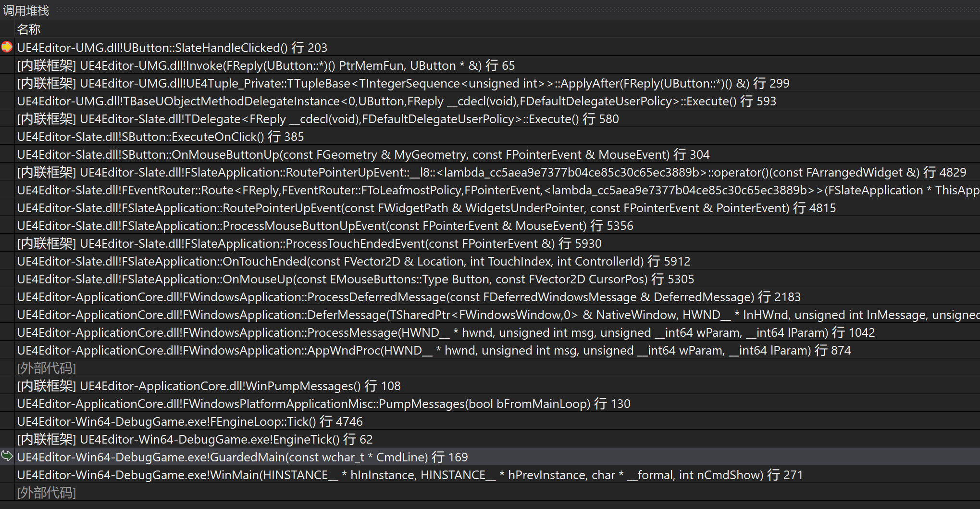Select the TTupleBase ApplyAfter frame
Screen dimensions: 980x509
403,83
